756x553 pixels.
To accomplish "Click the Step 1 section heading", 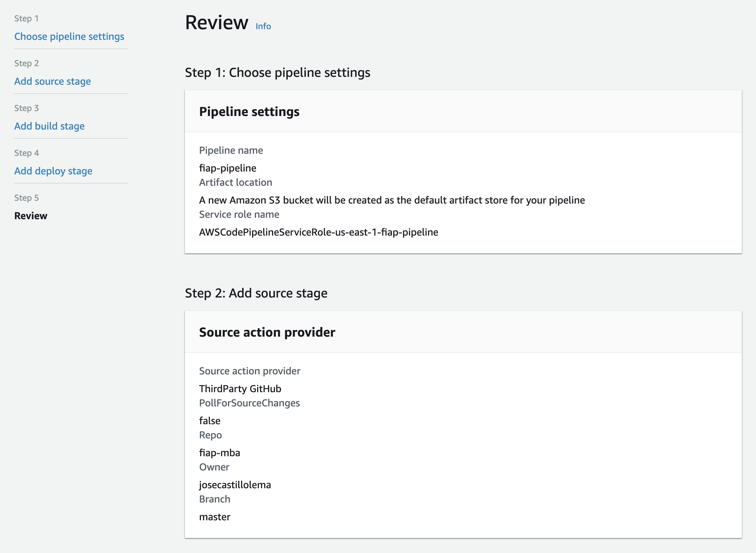I will tap(277, 73).
